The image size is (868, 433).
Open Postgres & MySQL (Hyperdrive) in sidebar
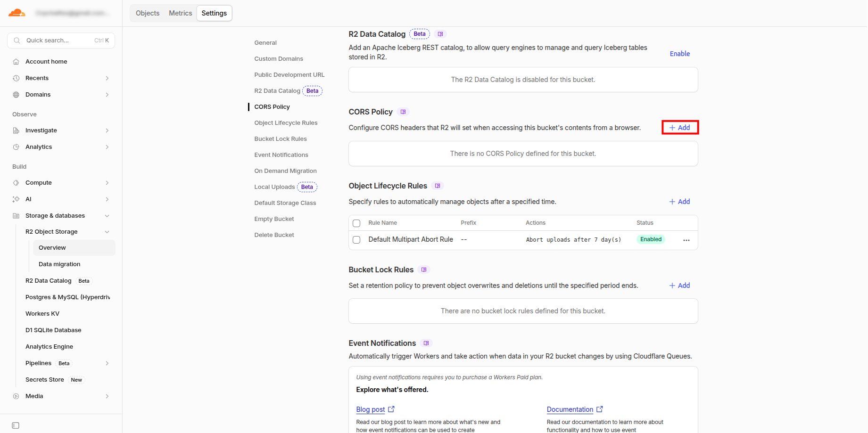point(68,297)
